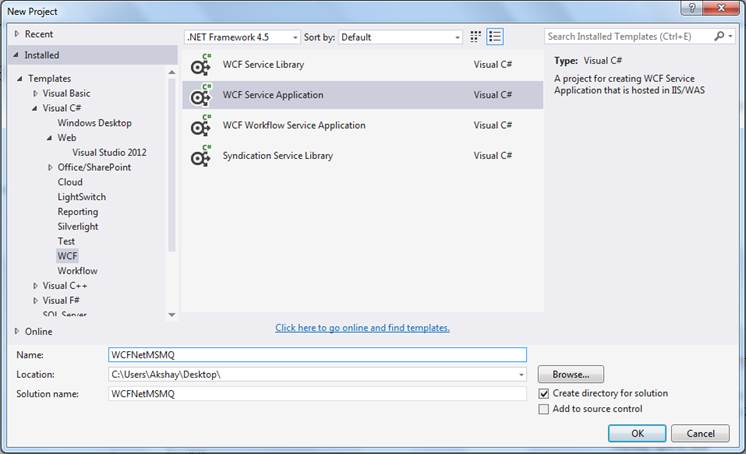
Task: Click the search magnifier icon
Action: 719,36
